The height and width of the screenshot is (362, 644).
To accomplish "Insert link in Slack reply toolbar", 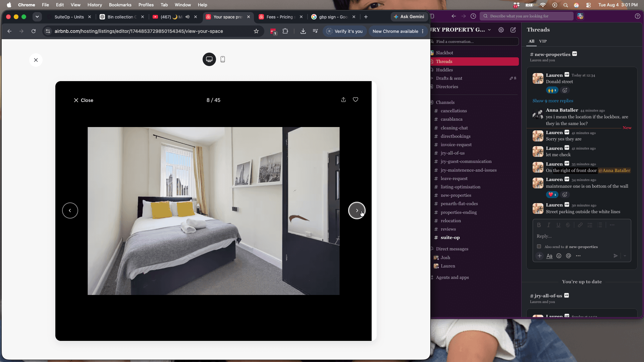I will (x=580, y=225).
